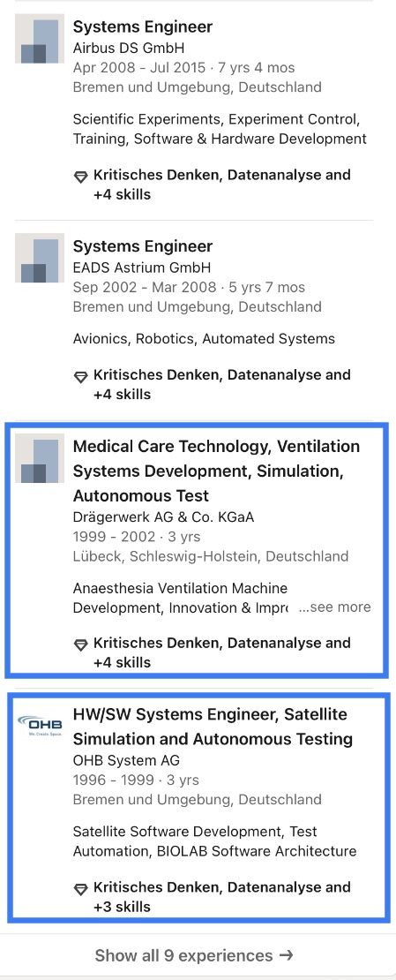The image size is (396, 980).
Task: Open the Airbus DS Systems Engineer title
Action: [143, 26]
